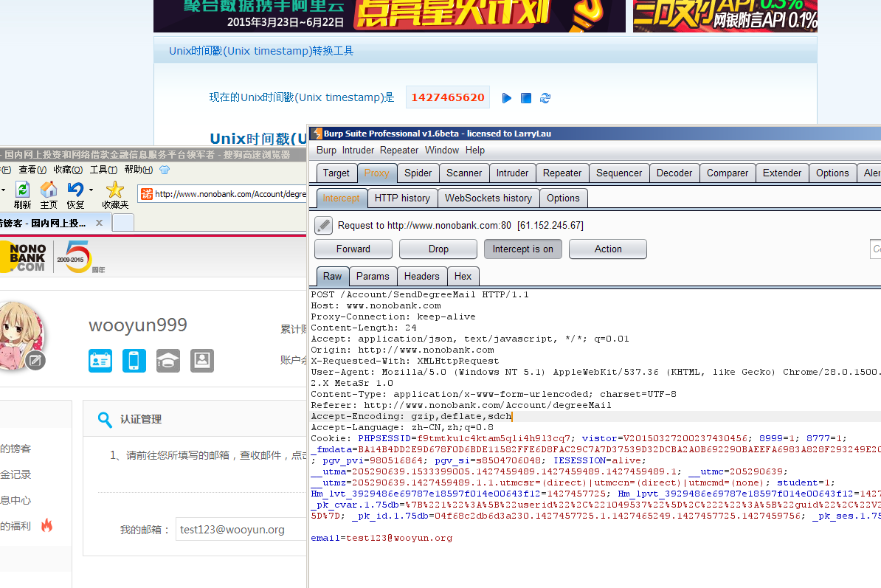
Task: Open the Intruder menu in Burp
Action: click(x=358, y=150)
